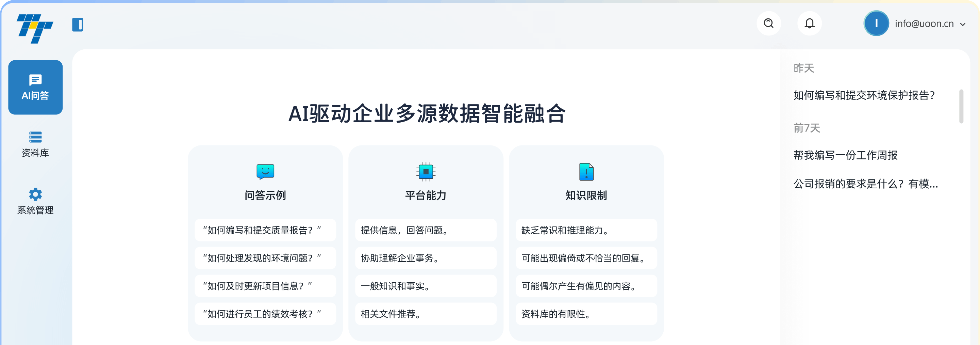The width and height of the screenshot is (980, 345).
Task: Click the company logo in top-left corner
Action: 35,28
